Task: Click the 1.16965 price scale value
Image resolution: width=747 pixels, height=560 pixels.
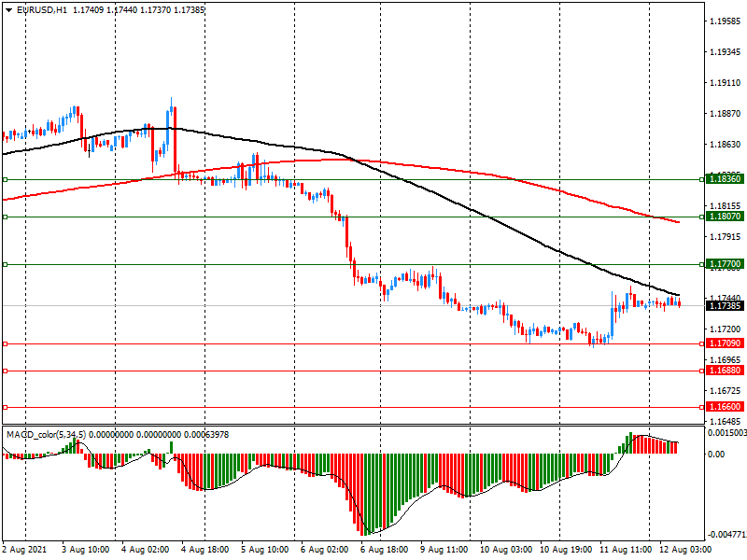Action: 726,360
